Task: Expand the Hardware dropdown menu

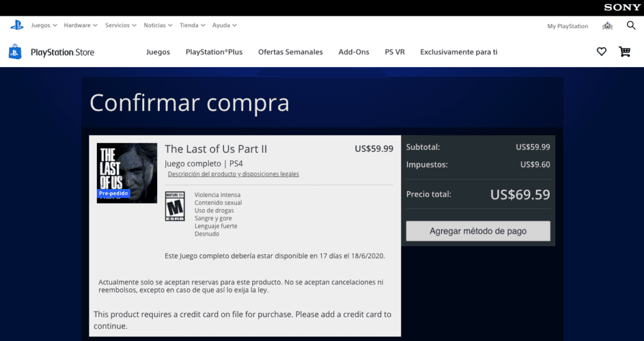Action: 80,25
